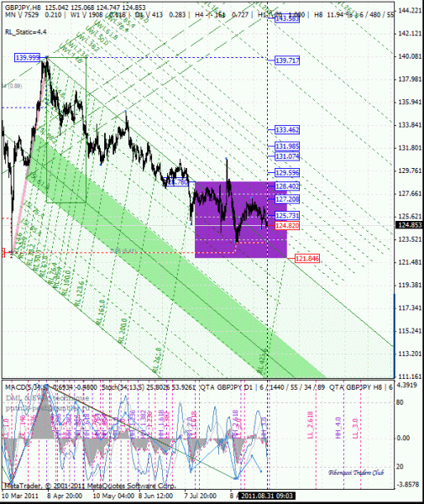
Task: Select the -3.8578 indicator scale value
Action: [x=408, y=485]
